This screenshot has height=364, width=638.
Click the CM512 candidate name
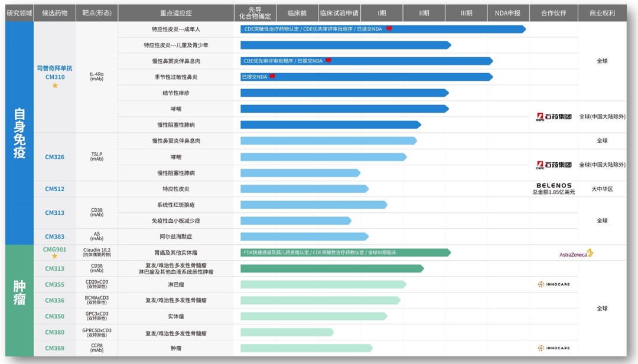(x=54, y=189)
